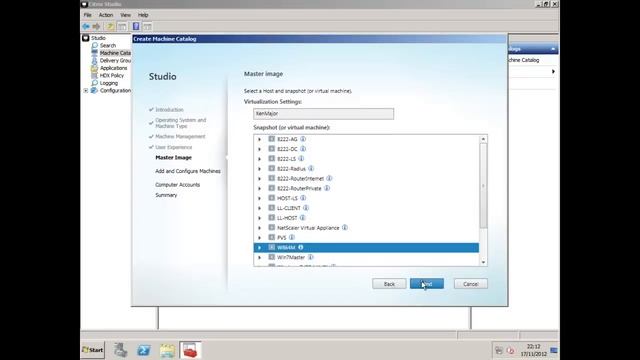Screen dimensions: 640x360
Task: Click the snapshot list scroll down arrow
Action: [483, 262]
